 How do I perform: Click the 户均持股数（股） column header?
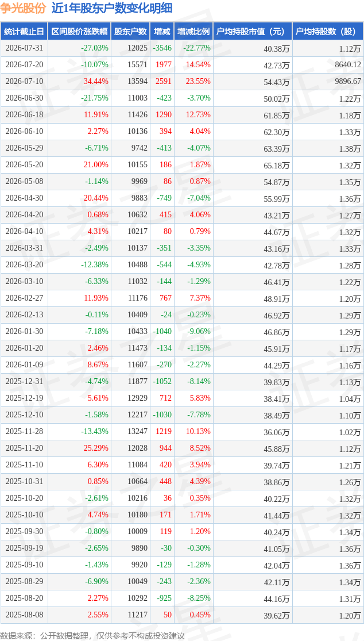(x=328, y=32)
